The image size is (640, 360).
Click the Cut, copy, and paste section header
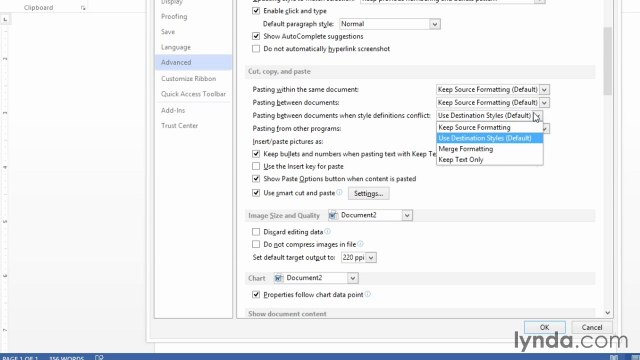(x=420, y=71)
